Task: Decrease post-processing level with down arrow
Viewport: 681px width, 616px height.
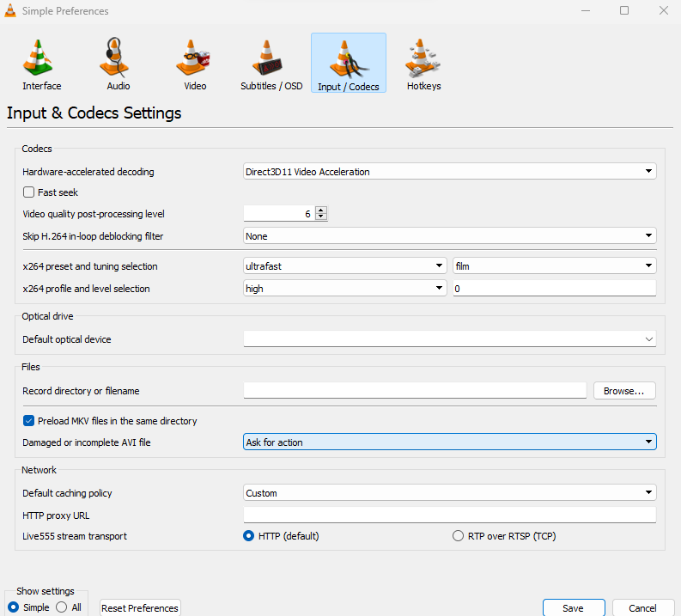Action: coord(321,217)
